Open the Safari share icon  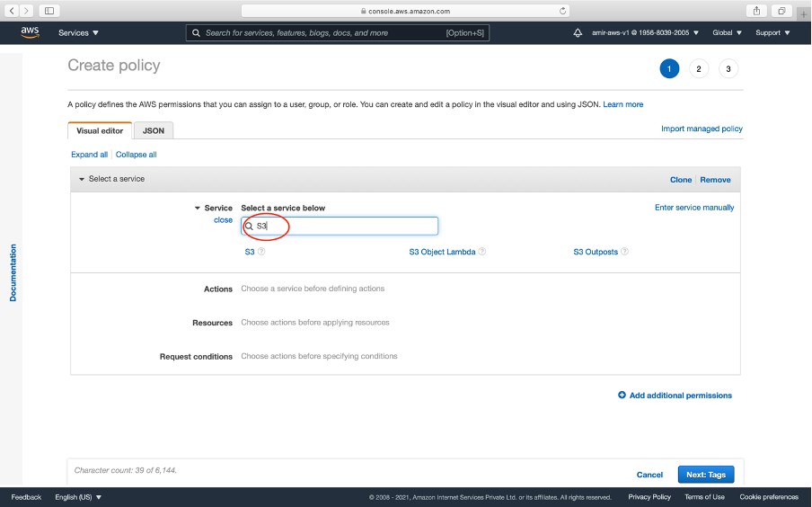tap(756, 11)
